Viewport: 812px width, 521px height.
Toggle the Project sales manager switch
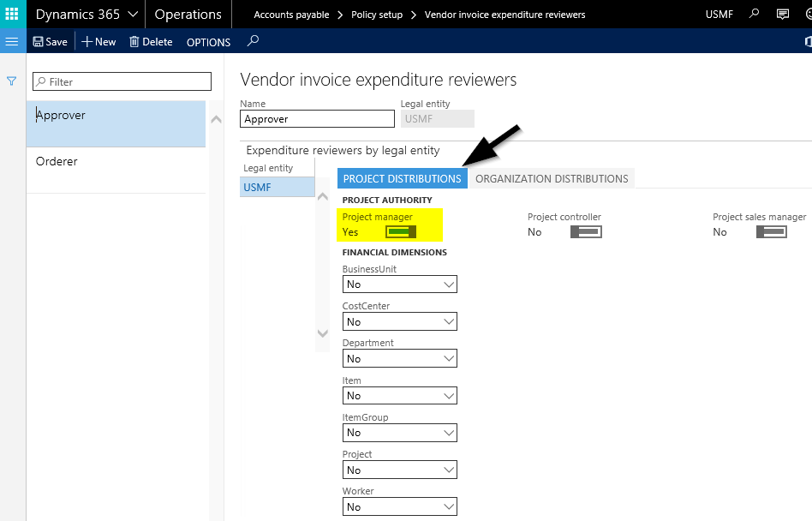pyautogui.click(x=771, y=232)
